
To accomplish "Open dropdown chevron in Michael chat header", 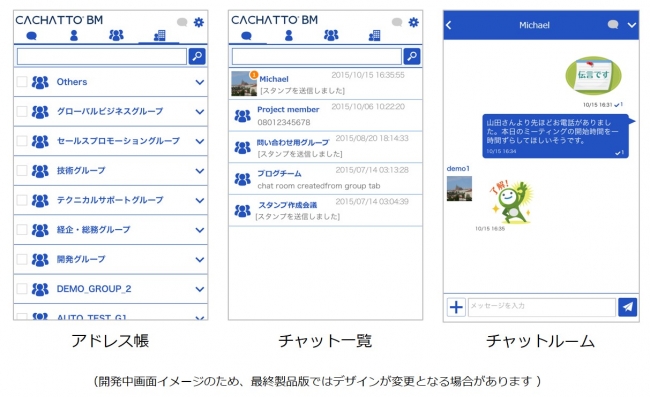I will click(x=632, y=25).
